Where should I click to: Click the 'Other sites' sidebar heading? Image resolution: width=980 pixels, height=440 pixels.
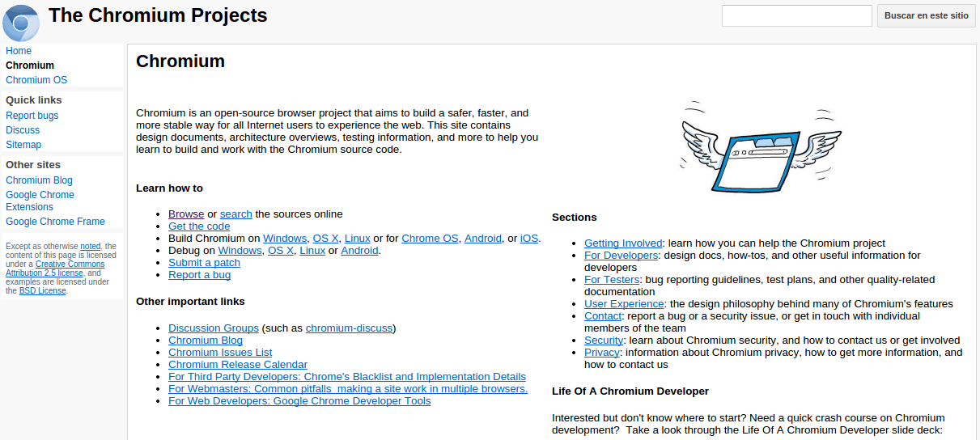click(x=33, y=165)
